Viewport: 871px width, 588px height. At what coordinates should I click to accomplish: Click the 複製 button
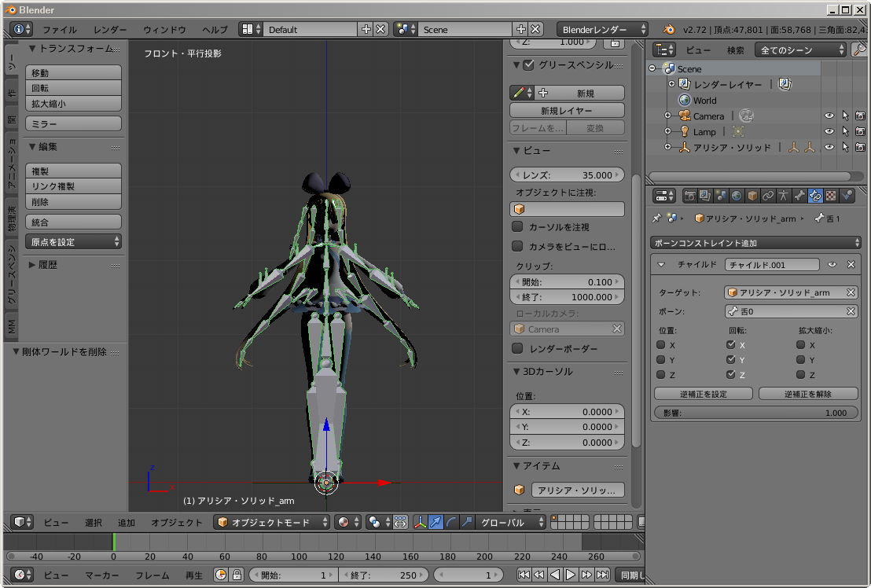click(x=73, y=171)
